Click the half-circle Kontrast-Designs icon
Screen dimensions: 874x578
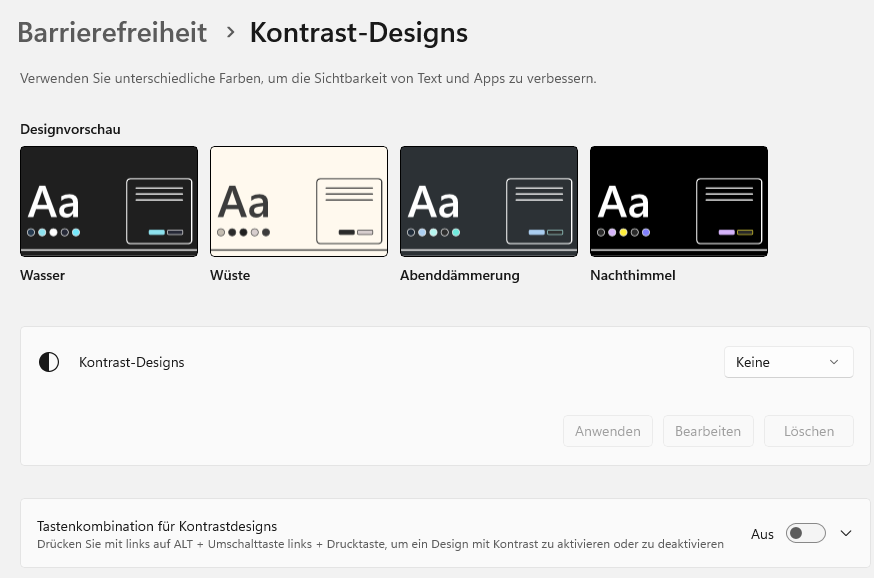[x=49, y=362]
